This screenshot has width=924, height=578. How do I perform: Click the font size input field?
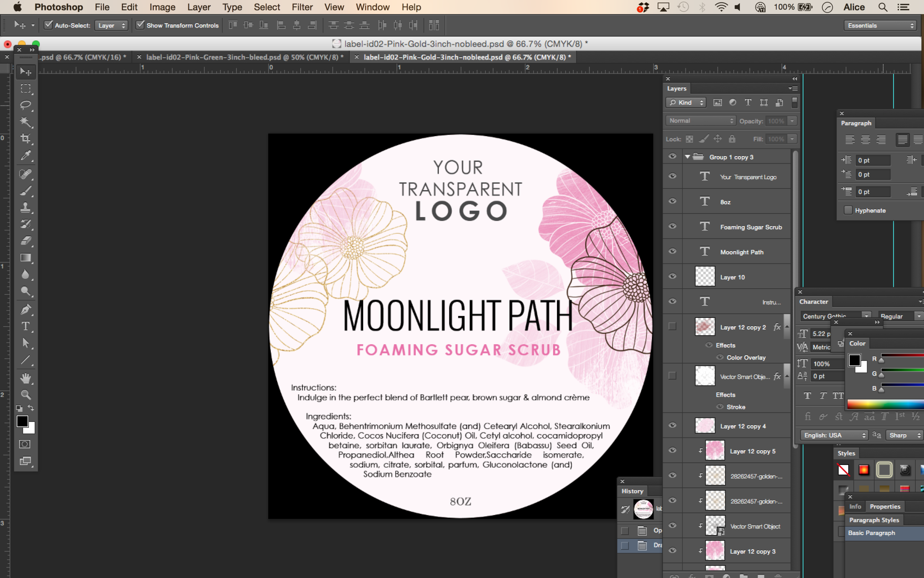(x=820, y=333)
